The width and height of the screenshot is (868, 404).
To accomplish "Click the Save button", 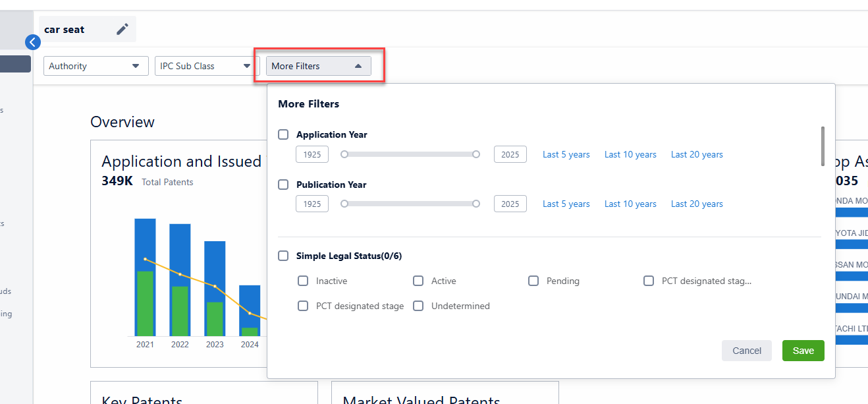I will coord(803,351).
